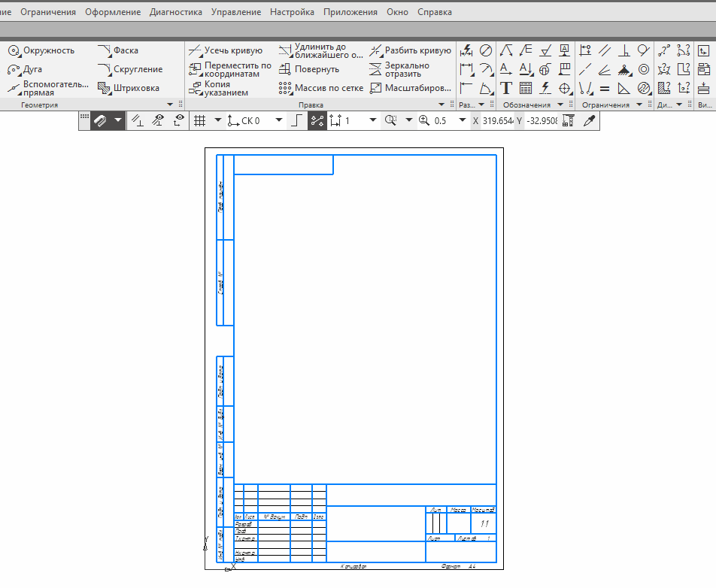Open the Оформление menu
Screen dimensions: 716x588
(x=113, y=12)
